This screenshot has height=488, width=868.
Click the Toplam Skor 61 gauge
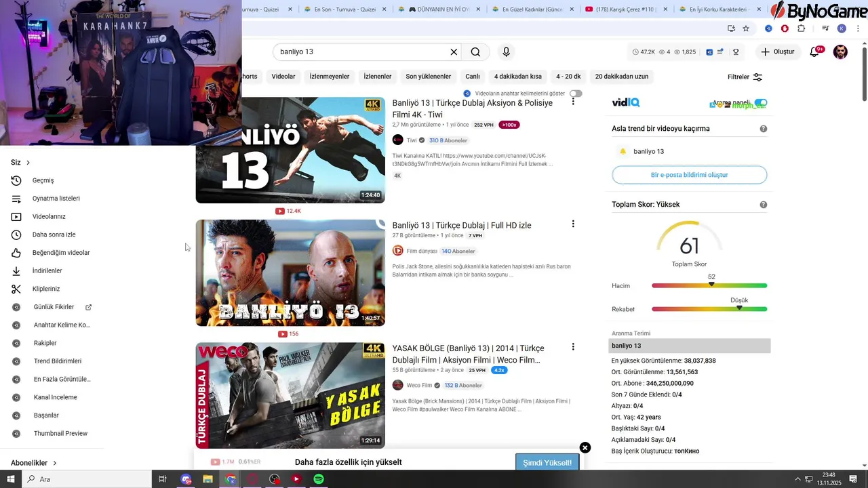(689, 244)
